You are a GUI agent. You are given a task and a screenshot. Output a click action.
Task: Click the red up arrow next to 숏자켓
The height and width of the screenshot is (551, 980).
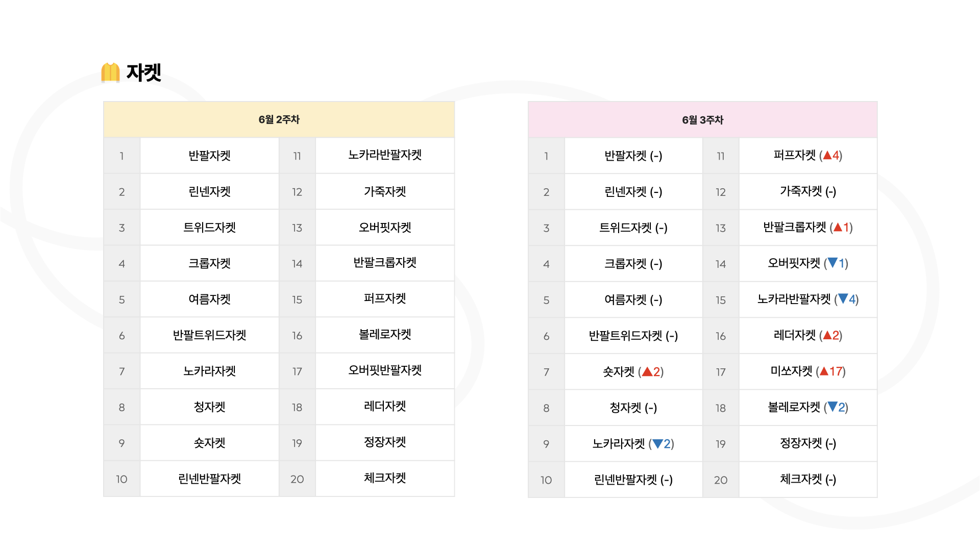pos(647,372)
